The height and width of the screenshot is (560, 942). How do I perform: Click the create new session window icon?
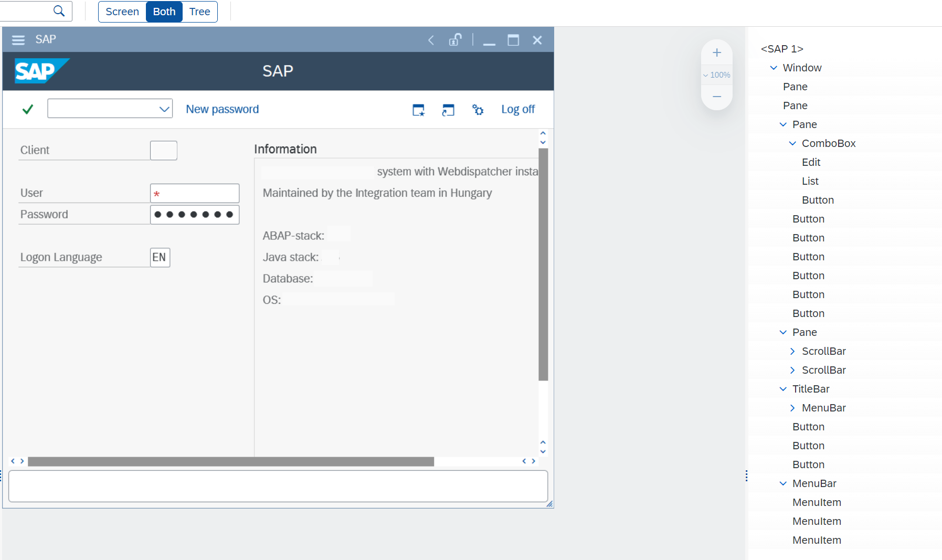(x=418, y=110)
